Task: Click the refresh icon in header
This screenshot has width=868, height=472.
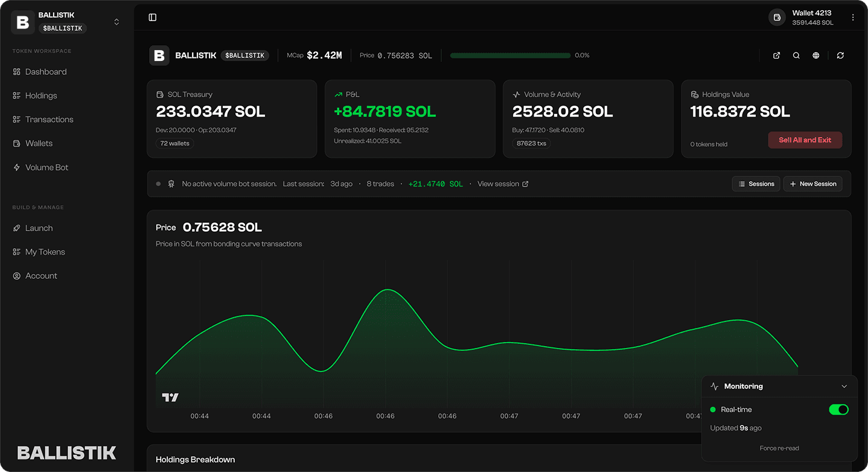Action: tap(840, 56)
